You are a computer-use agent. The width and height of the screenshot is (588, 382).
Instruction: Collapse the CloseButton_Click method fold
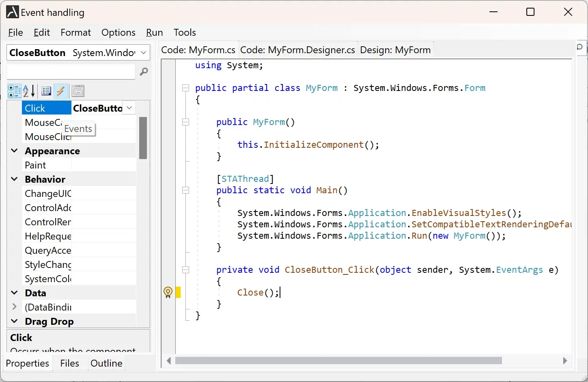[186, 270]
